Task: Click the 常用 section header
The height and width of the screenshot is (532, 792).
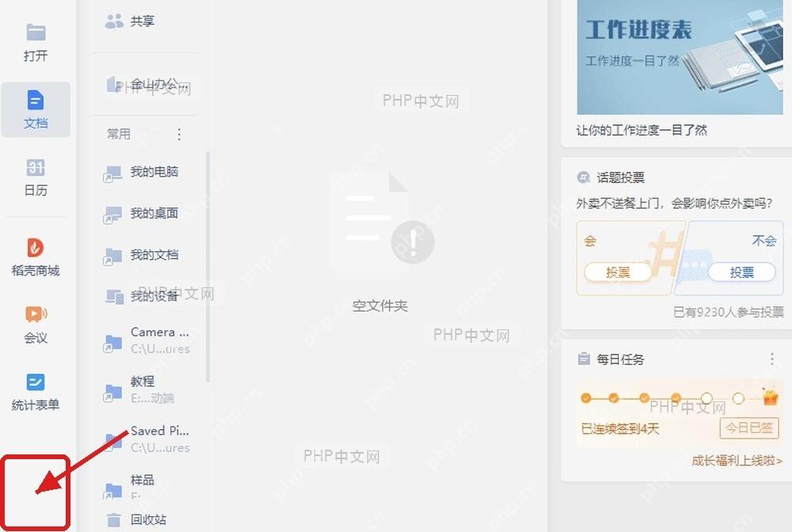Action: 119,134
